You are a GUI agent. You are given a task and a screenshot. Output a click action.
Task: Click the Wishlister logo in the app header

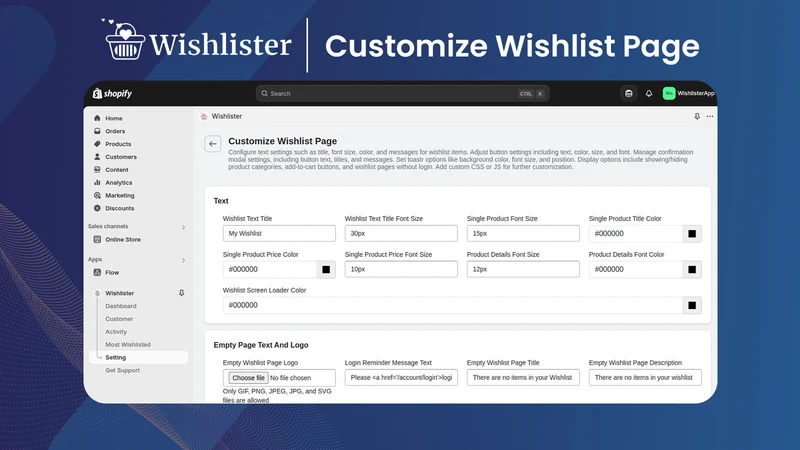(x=204, y=116)
